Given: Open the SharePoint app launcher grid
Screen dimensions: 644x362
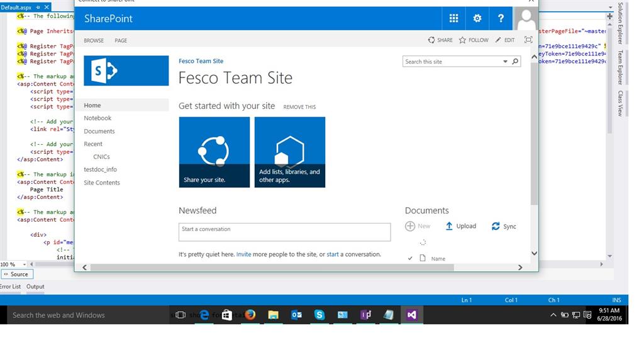Looking at the screenshot, I should (x=453, y=18).
